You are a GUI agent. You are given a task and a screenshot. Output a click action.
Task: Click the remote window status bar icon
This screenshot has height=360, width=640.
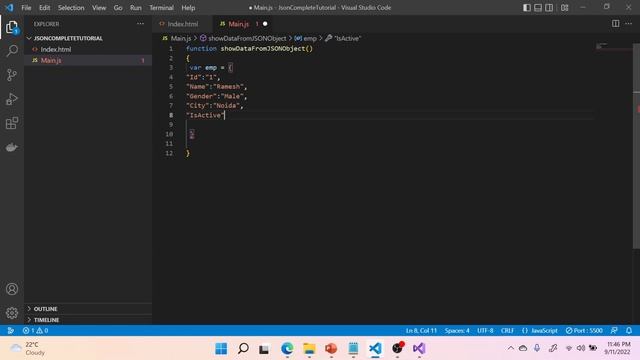tap(11, 331)
